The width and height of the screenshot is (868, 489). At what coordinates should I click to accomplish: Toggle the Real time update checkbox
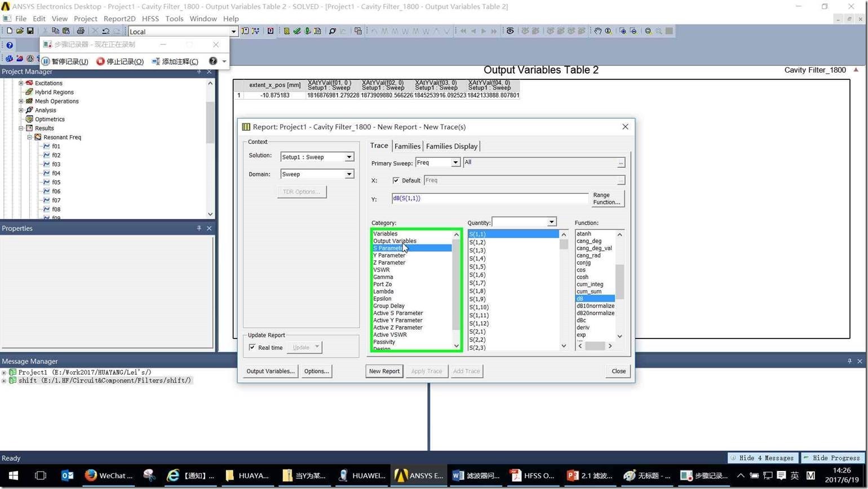(x=252, y=348)
